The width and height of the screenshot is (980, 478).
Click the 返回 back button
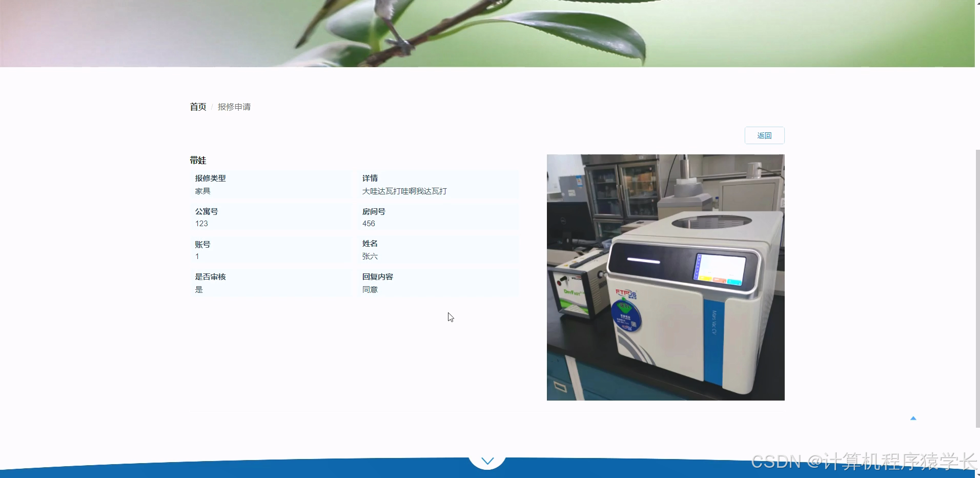coord(764,135)
